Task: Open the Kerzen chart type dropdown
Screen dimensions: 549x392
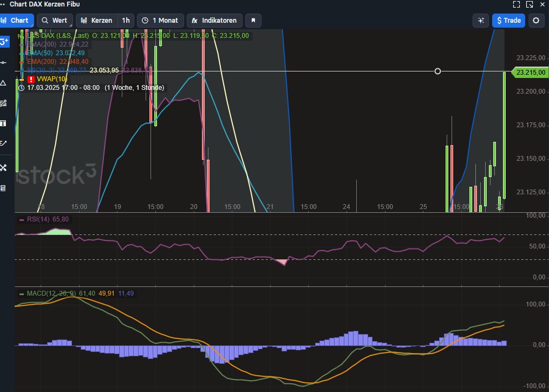Action: 96,21
